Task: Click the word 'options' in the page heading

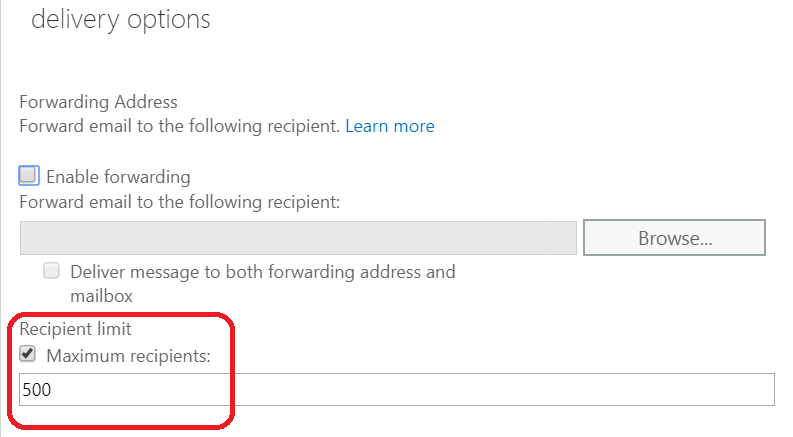Action: (168, 20)
